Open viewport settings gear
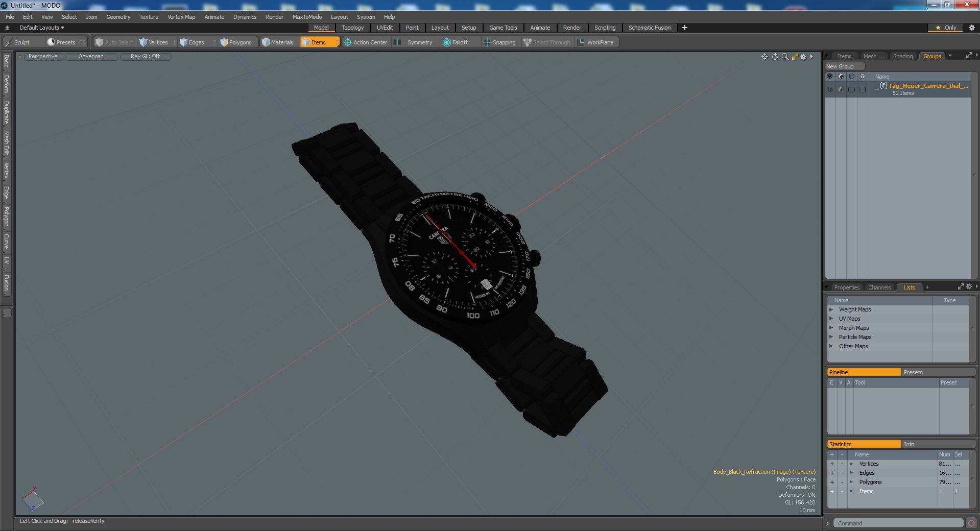 click(x=803, y=57)
